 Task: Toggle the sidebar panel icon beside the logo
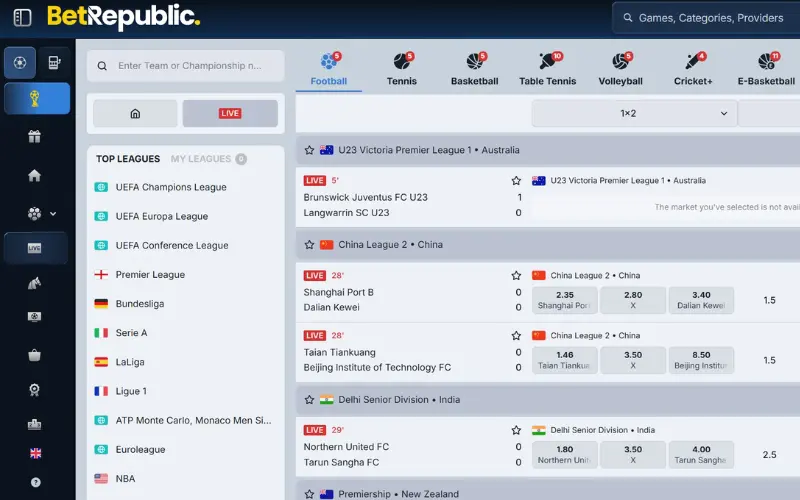tap(22, 18)
